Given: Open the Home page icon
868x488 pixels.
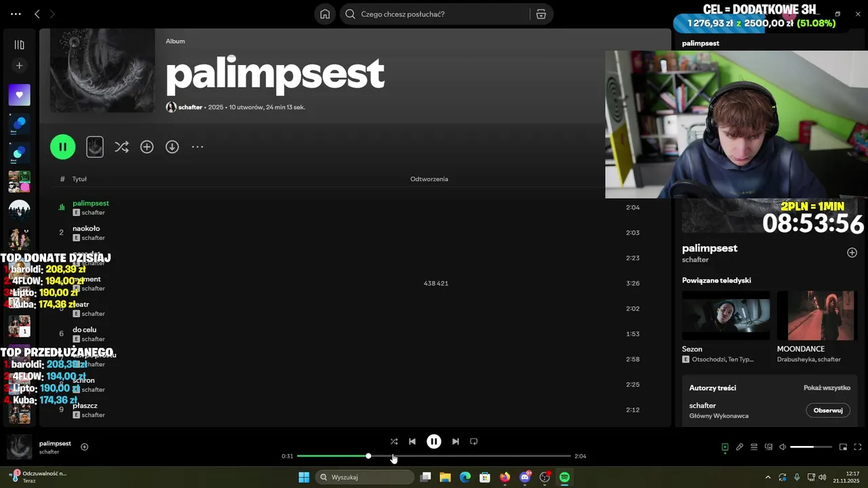Looking at the screenshot, I should point(325,14).
